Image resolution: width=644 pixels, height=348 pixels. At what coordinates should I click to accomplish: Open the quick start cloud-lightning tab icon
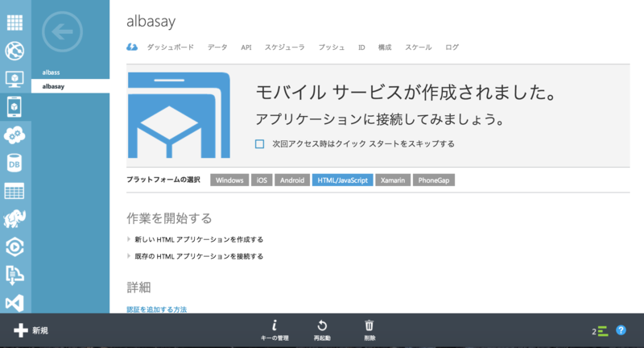pos(132,48)
